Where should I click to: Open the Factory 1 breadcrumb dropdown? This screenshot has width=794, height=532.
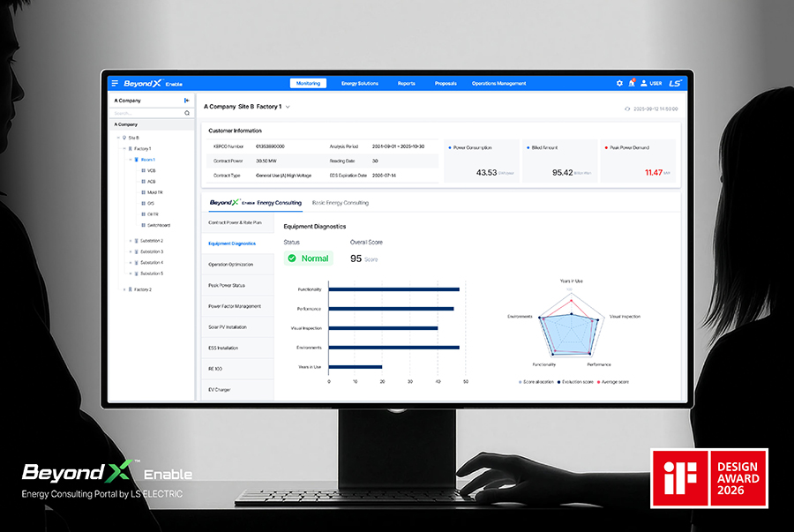pos(288,107)
